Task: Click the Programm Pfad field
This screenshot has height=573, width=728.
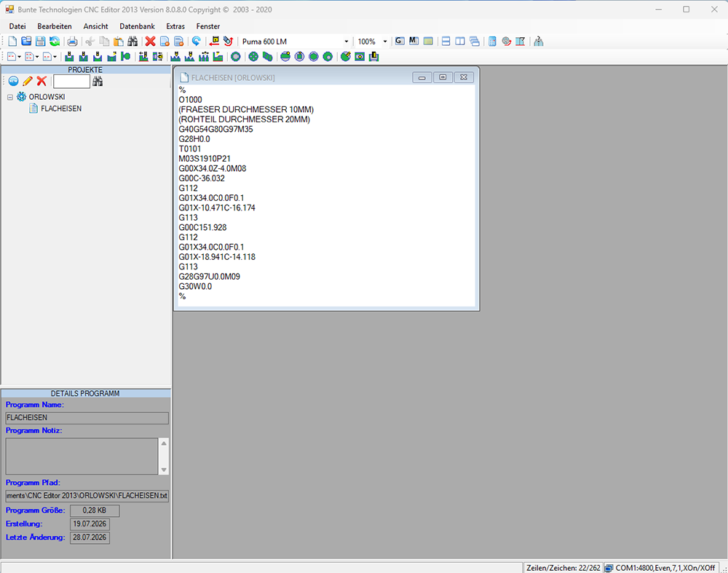Action: pyautogui.click(x=87, y=496)
